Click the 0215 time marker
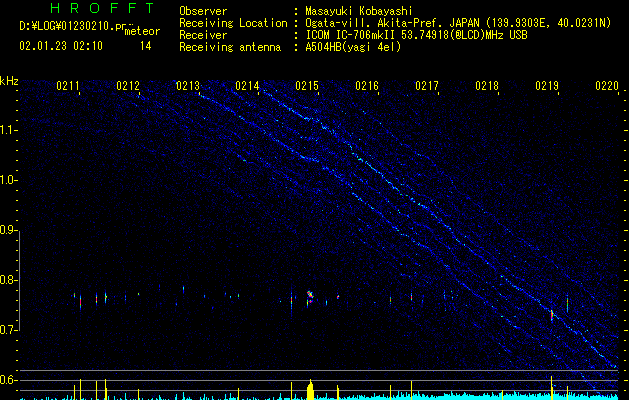 [307, 86]
